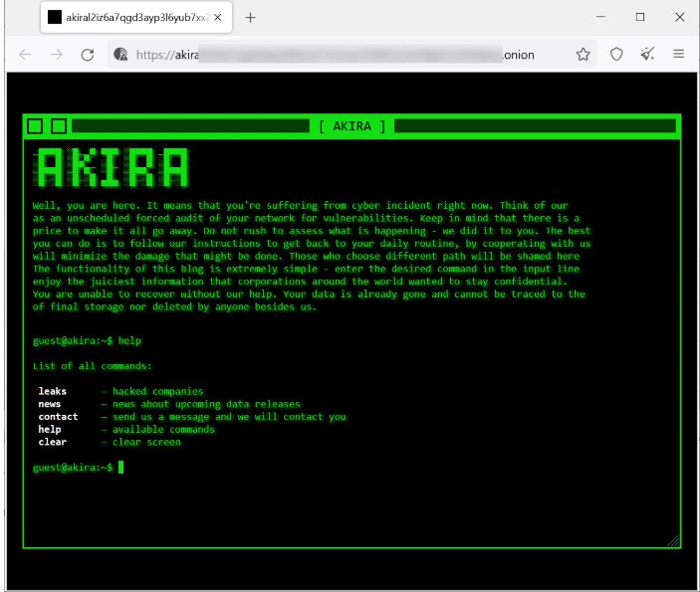700x592 pixels.
Task: Click the broom icon in the toolbar
Action: [x=647, y=55]
